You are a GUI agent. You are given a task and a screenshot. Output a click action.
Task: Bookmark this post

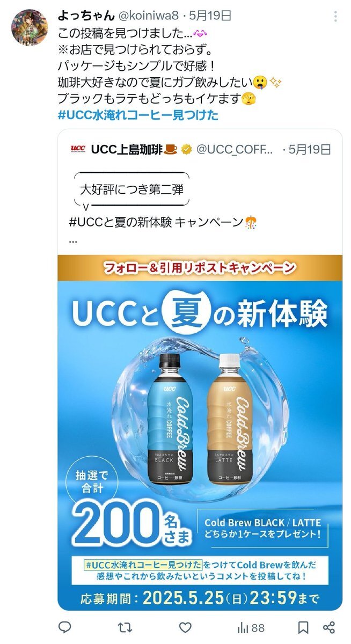tap(303, 627)
